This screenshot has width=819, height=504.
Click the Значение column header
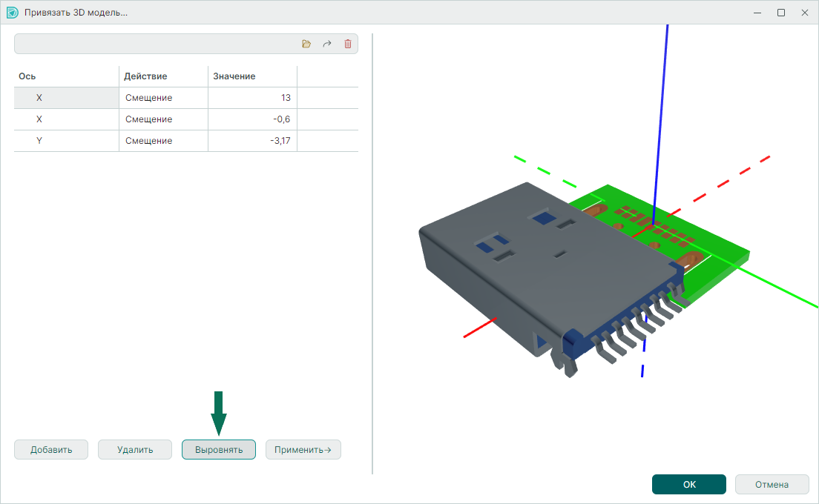(252, 76)
